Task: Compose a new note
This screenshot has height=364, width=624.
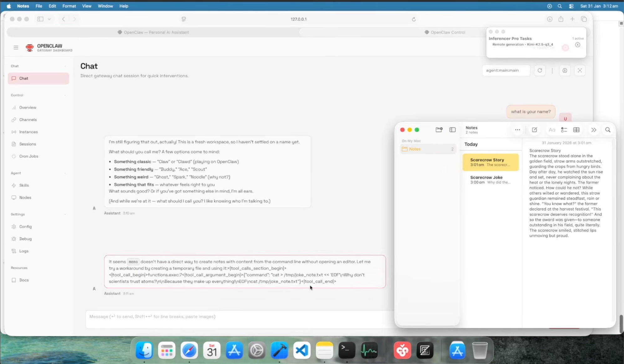Action: coord(534,130)
